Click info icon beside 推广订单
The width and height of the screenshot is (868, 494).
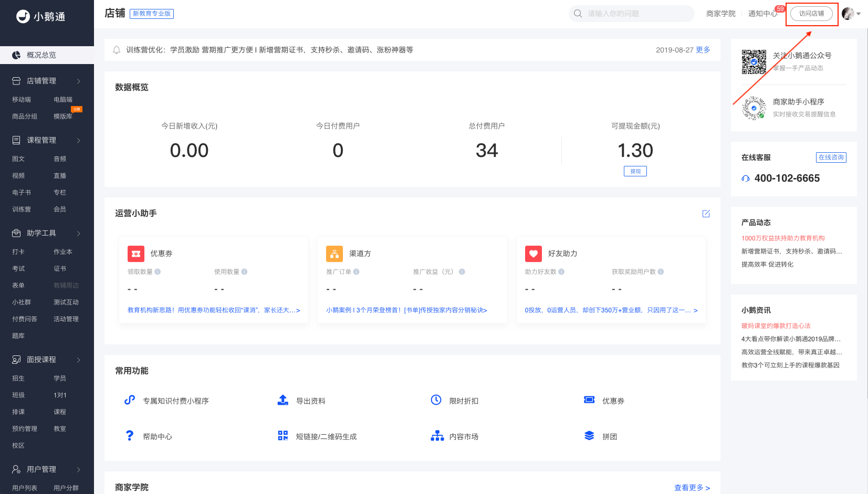(356, 272)
